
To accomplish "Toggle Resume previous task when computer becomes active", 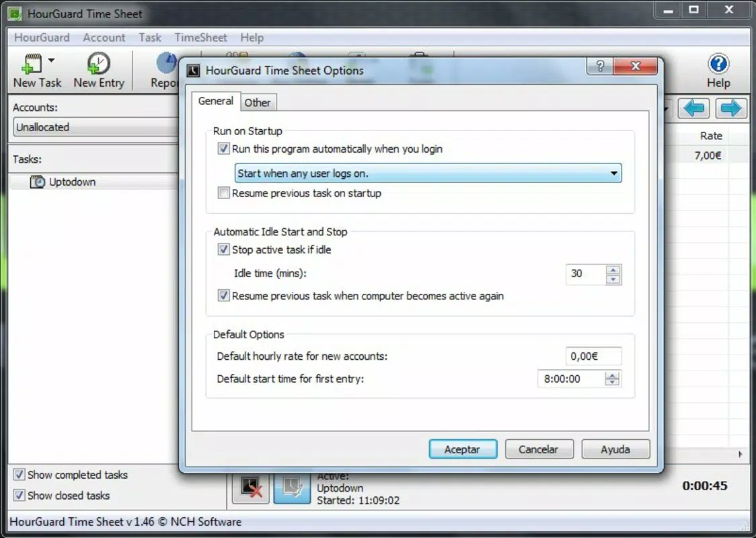I will 223,295.
